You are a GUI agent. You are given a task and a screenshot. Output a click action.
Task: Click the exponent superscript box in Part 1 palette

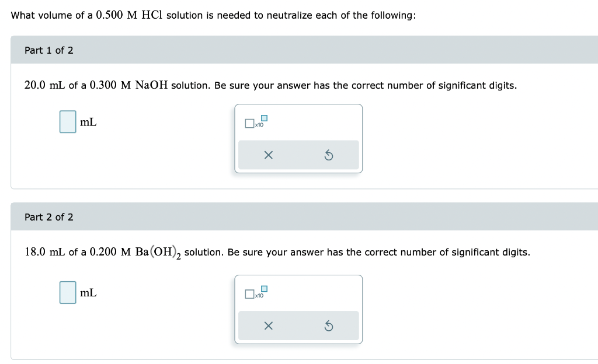(263, 118)
